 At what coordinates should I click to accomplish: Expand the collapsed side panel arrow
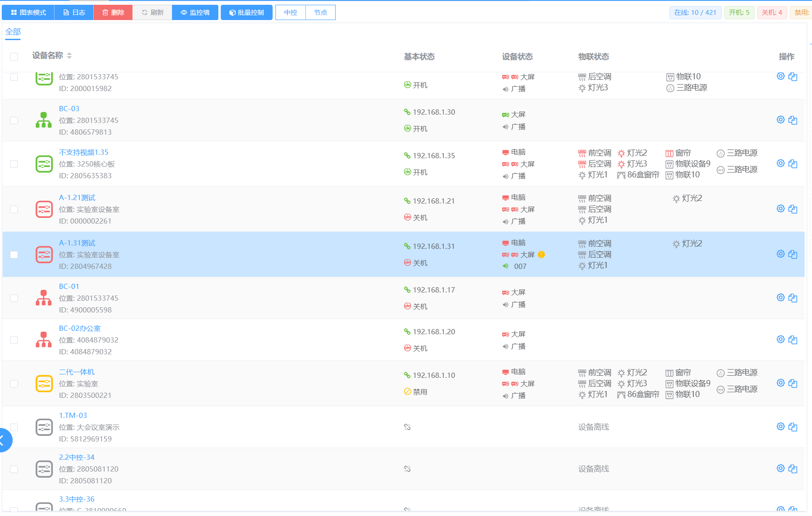coord(3,440)
